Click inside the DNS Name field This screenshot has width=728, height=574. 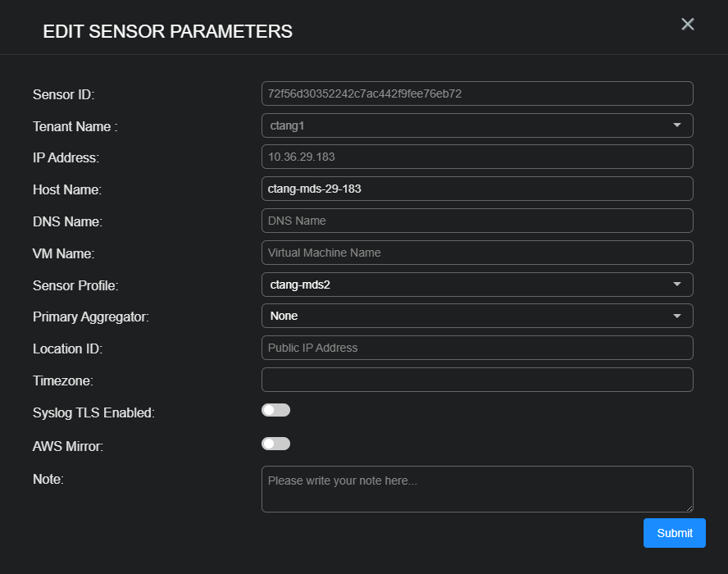477,220
